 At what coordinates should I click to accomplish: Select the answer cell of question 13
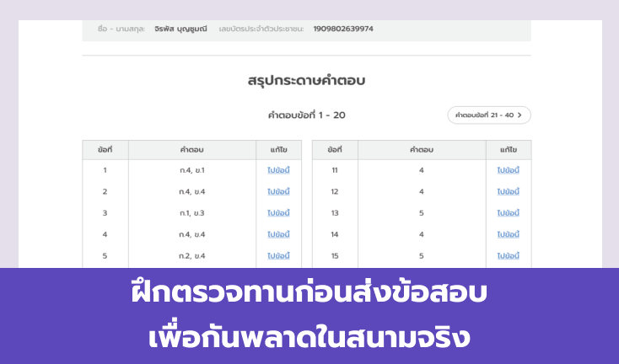(x=422, y=213)
